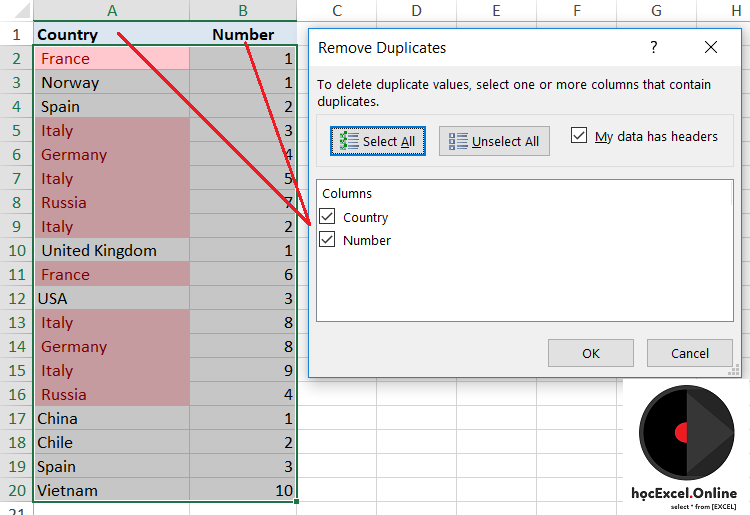The image size is (750, 515).
Task: Confirm with the OK button
Action: click(x=591, y=353)
